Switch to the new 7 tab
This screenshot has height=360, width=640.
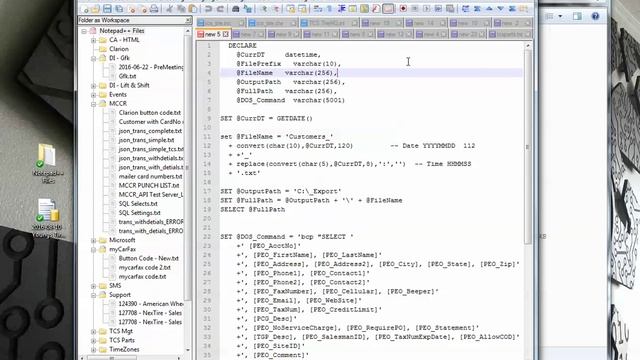click(249, 34)
